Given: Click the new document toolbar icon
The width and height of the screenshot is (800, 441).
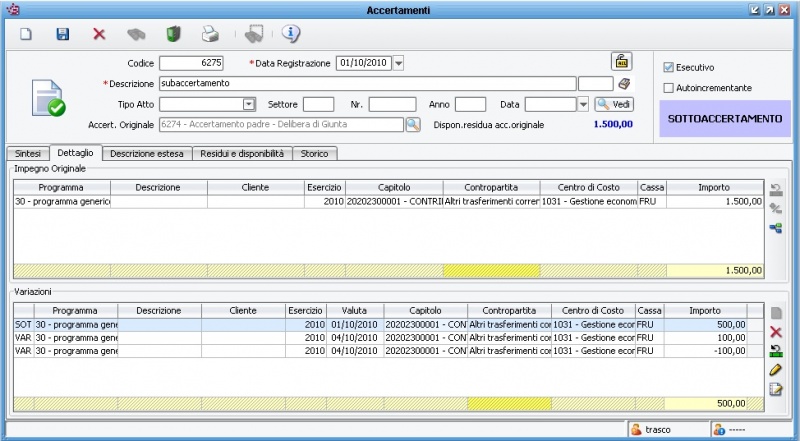Looking at the screenshot, I should 27,34.
